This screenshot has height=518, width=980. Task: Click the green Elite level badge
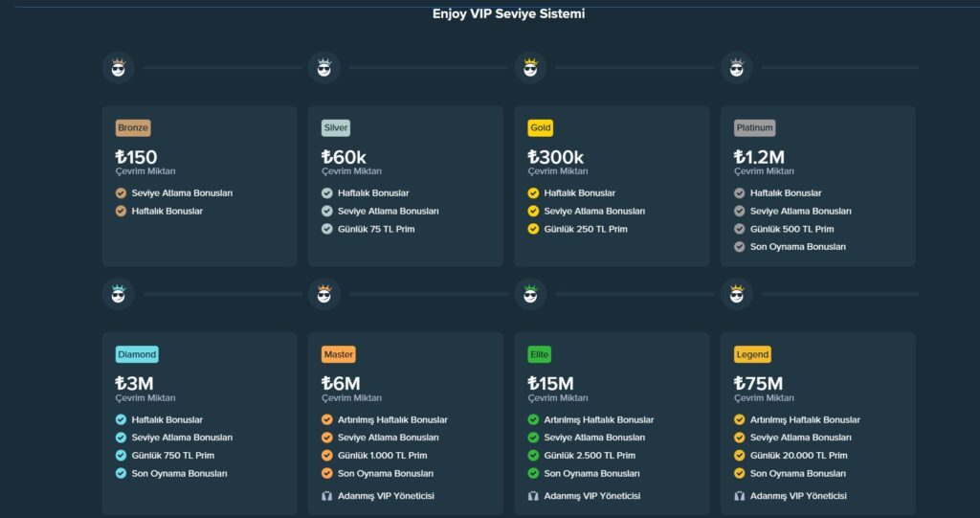click(x=540, y=354)
